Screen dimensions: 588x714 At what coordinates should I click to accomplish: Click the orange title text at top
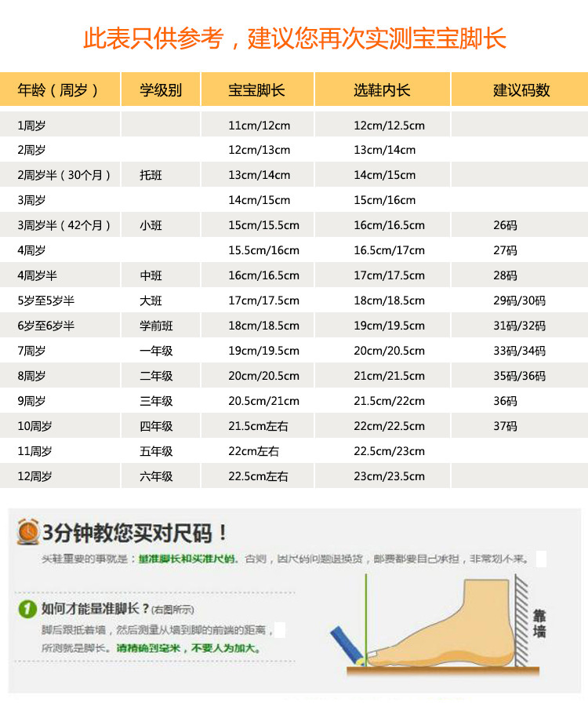pos(295,38)
